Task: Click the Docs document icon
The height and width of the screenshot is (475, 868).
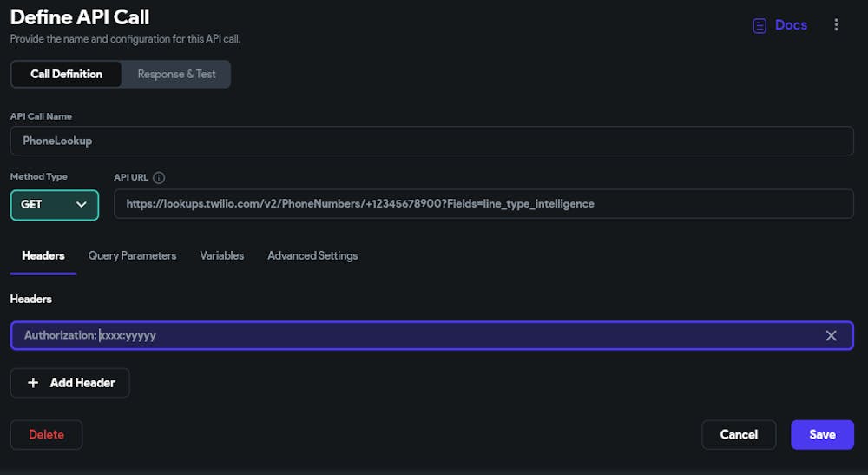Action: pos(759,26)
